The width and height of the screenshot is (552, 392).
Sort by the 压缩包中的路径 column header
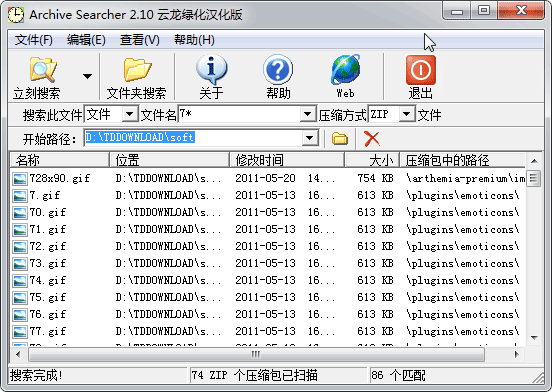463,160
